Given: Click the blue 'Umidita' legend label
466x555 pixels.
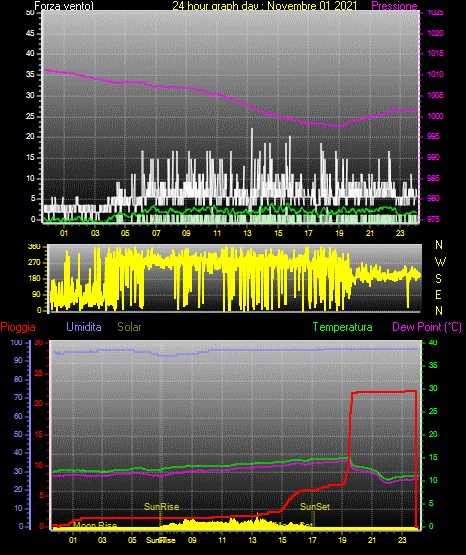Looking at the screenshot, I should point(84,327).
